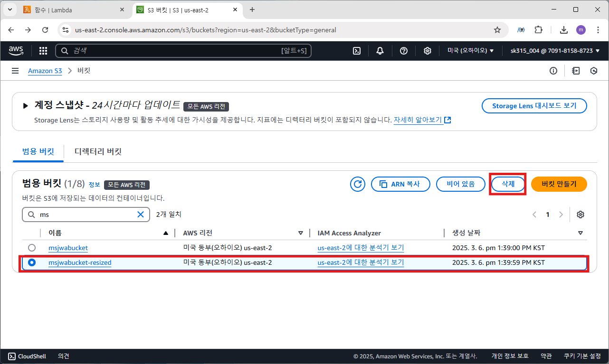Go forward in browser history
The height and width of the screenshot is (364, 609).
click(x=28, y=30)
